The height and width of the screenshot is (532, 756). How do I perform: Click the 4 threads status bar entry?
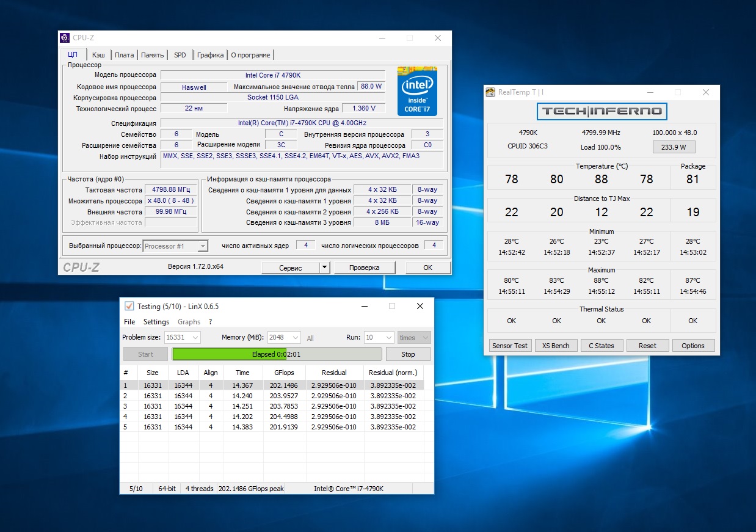point(200,489)
